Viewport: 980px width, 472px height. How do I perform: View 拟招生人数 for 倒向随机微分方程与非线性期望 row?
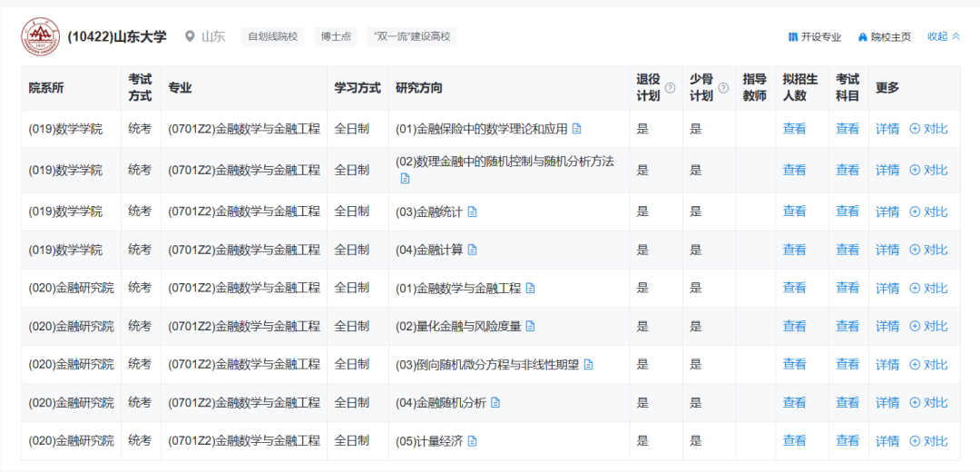click(794, 365)
